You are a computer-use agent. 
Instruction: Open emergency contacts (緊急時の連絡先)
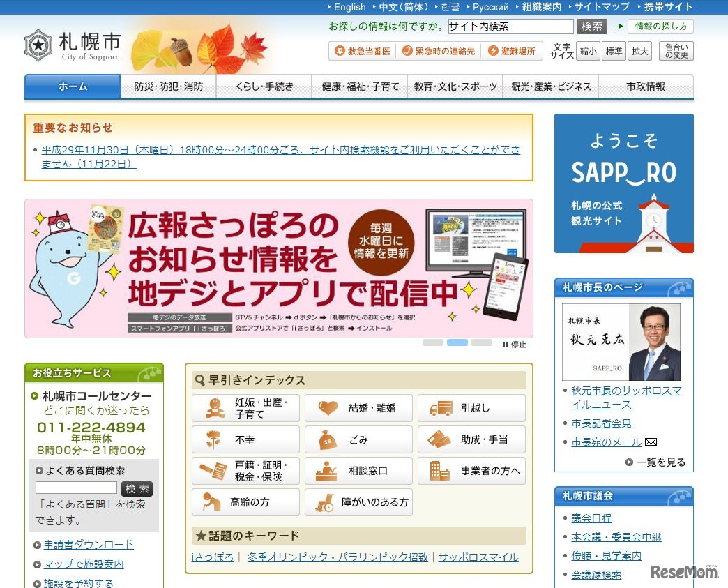click(x=439, y=51)
